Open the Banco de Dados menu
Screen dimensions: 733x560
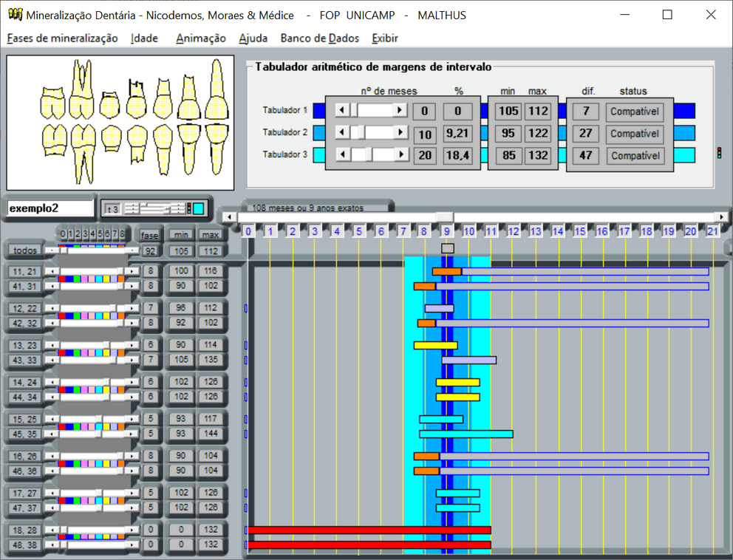pos(320,38)
